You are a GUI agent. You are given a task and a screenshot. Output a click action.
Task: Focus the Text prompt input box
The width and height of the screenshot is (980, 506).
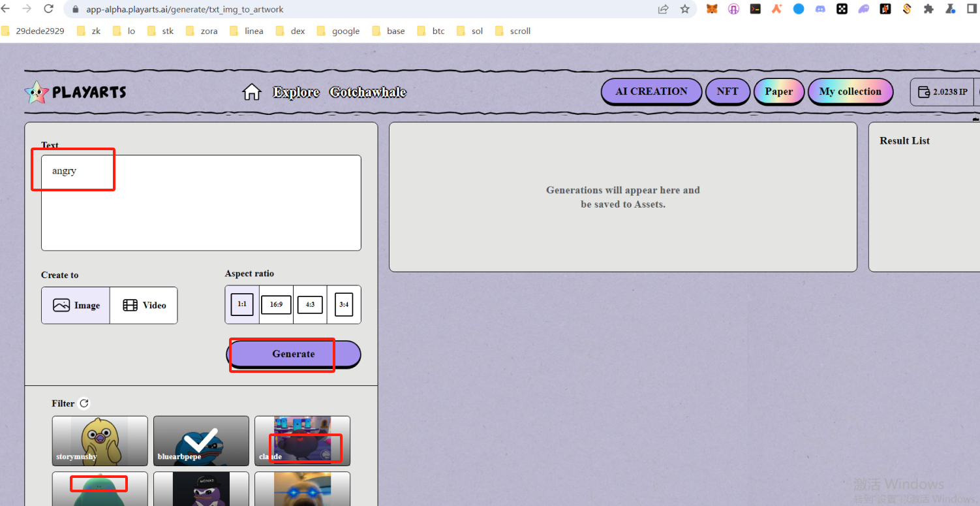[x=201, y=202]
